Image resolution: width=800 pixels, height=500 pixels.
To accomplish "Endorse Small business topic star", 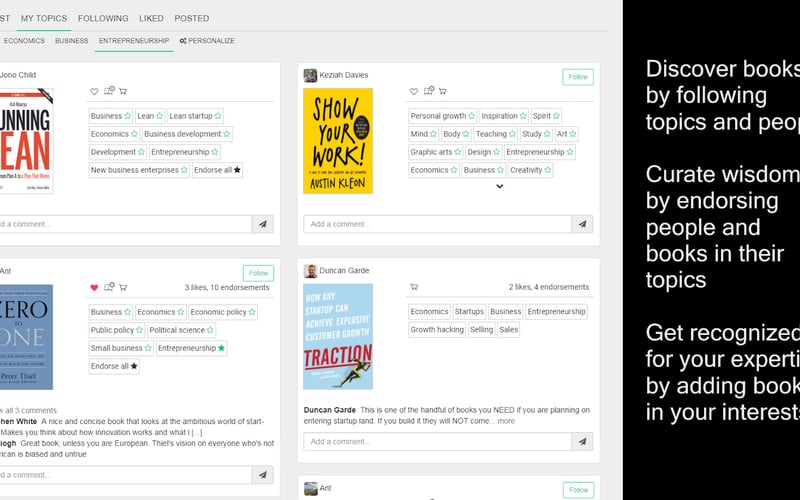I will tap(148, 348).
